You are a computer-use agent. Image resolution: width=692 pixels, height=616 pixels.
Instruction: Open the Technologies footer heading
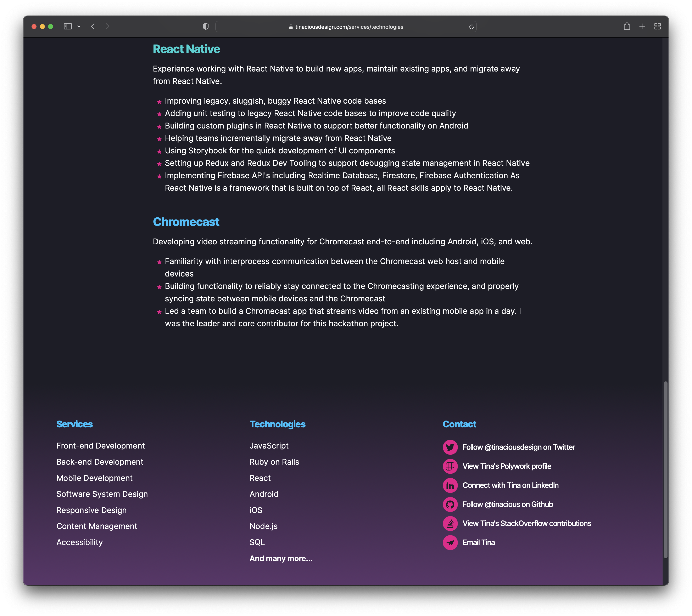277,424
